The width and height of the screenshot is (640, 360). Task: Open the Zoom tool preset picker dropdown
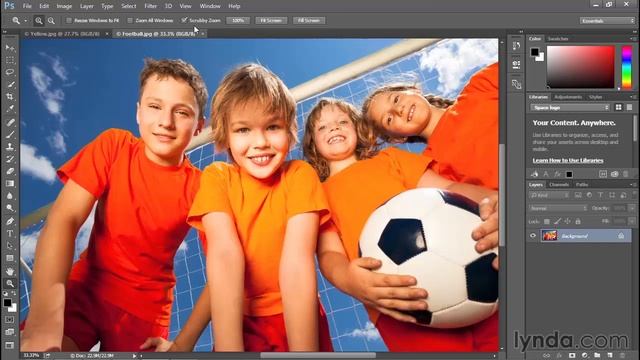click(25, 20)
